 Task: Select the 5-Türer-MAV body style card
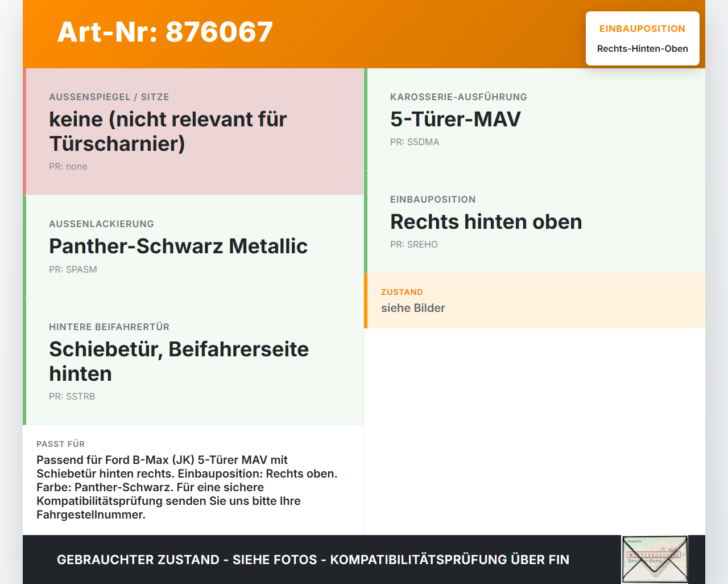[535, 120]
